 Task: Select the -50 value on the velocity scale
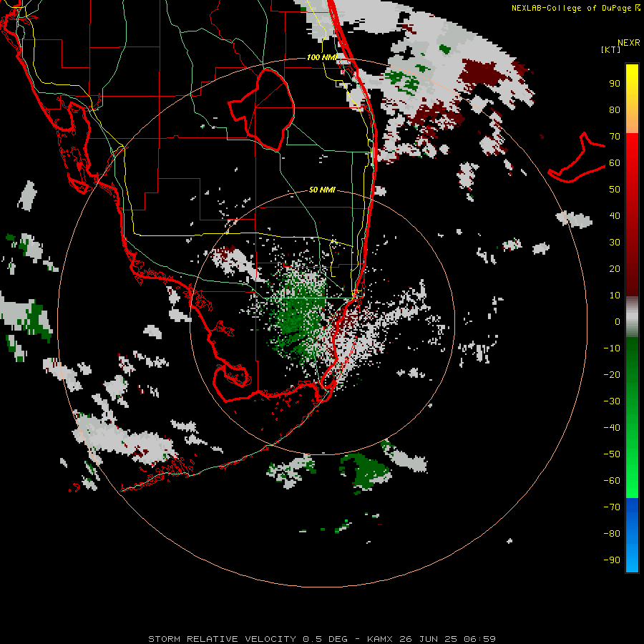612,454
